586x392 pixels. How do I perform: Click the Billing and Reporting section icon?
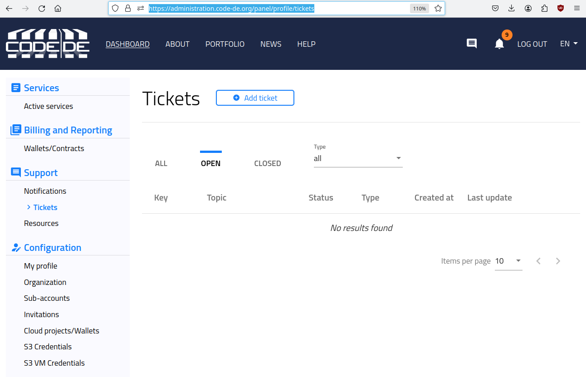(16, 130)
